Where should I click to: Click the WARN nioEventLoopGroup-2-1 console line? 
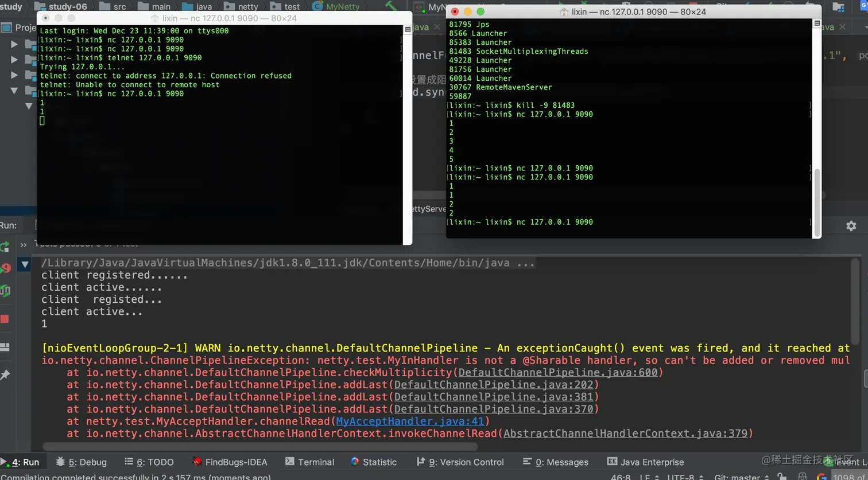pyautogui.click(x=445, y=348)
